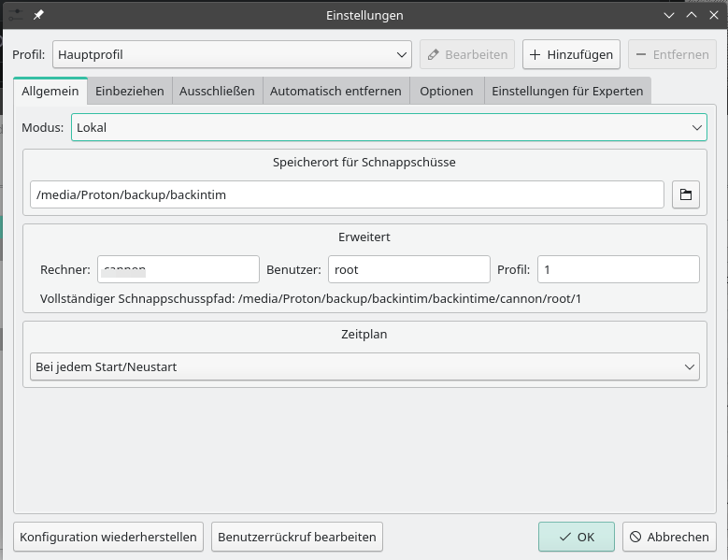Click the pin icon in title bar
The image size is (728, 560).
click(38, 15)
